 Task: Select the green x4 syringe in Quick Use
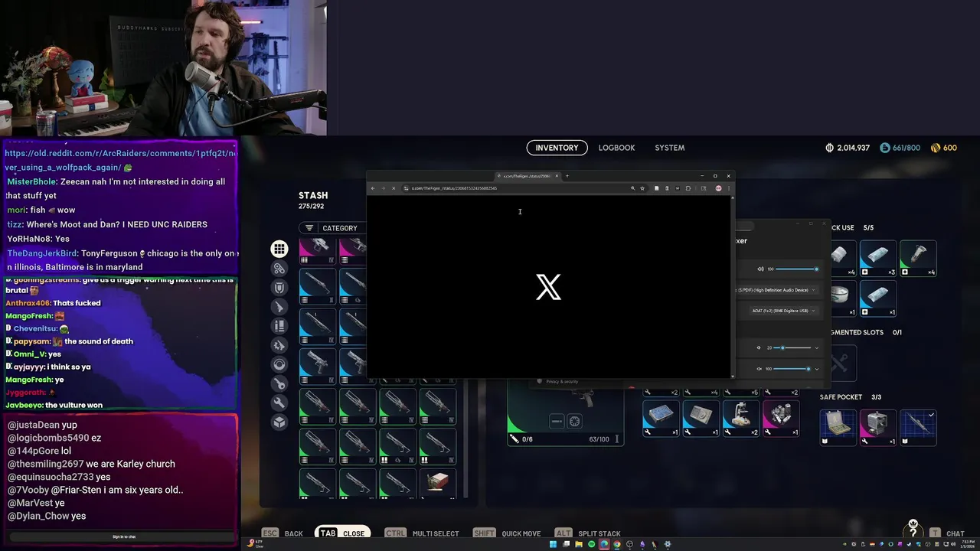(918, 258)
